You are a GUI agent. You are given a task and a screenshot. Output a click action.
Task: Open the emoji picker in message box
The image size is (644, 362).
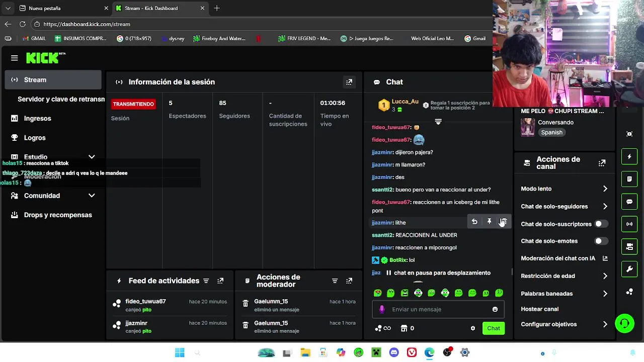point(495,309)
